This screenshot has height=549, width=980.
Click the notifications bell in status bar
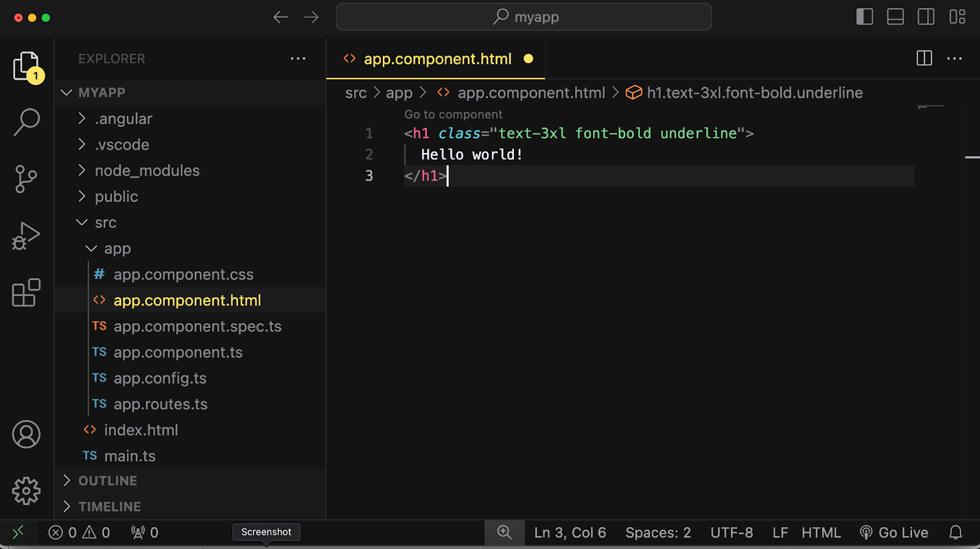956,532
